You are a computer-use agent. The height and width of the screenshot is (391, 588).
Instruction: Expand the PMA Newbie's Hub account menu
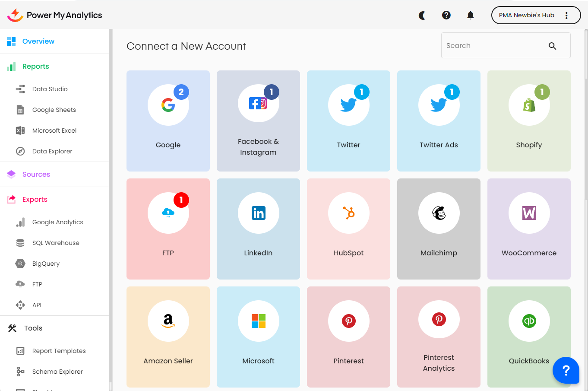pyautogui.click(x=536, y=15)
